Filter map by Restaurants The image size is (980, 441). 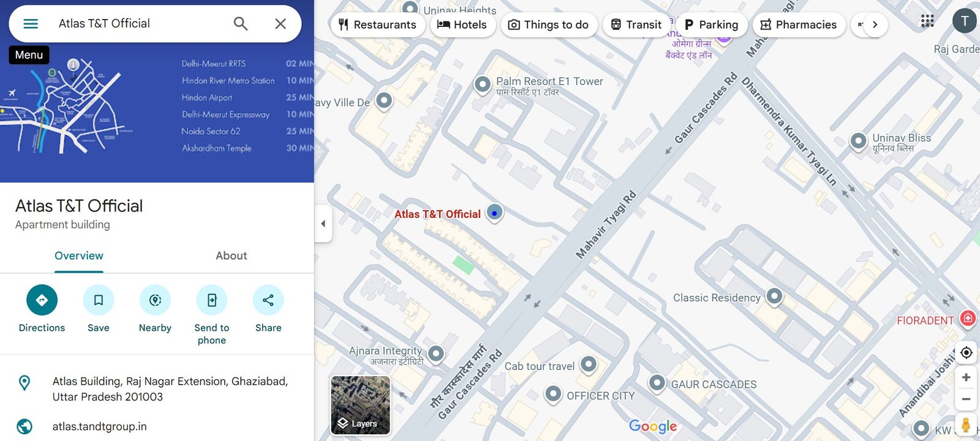[x=377, y=24]
